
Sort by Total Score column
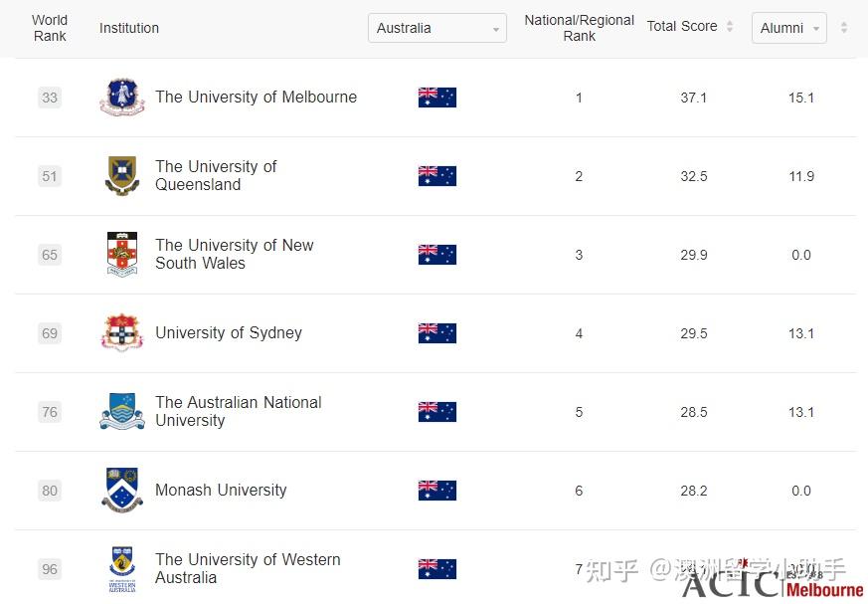coord(730,26)
